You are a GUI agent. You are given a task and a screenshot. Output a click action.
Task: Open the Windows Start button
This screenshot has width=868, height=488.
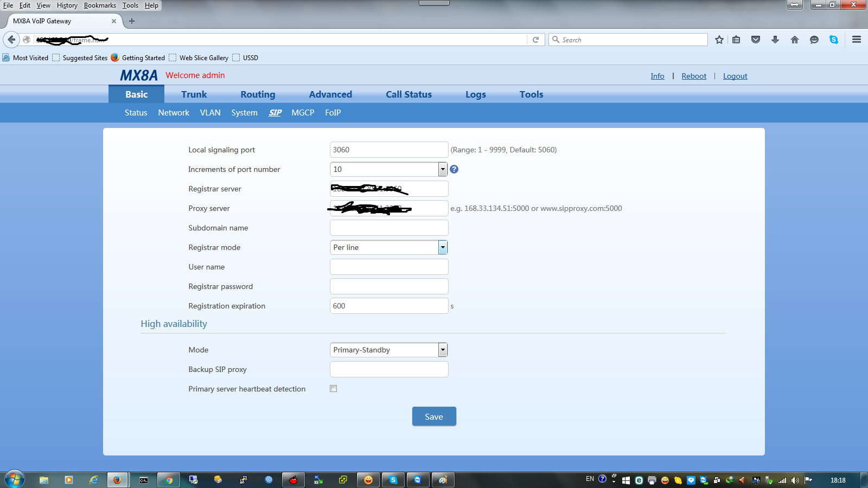coord(15,479)
